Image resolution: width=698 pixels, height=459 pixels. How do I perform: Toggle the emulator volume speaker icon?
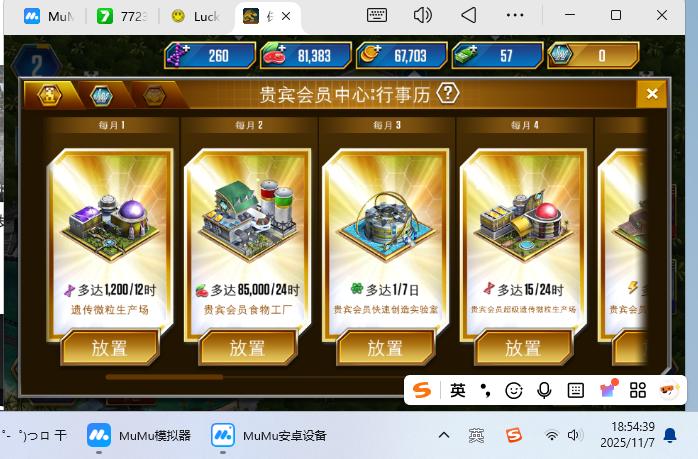click(422, 16)
